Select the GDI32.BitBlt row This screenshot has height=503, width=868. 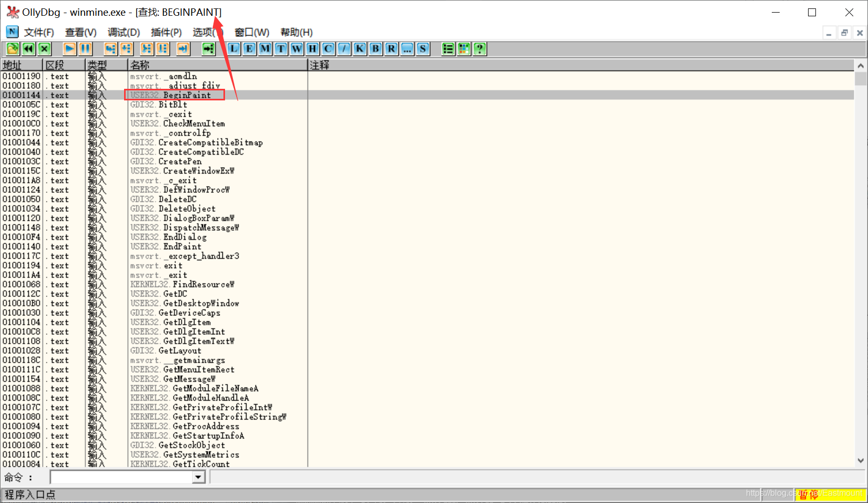point(427,105)
